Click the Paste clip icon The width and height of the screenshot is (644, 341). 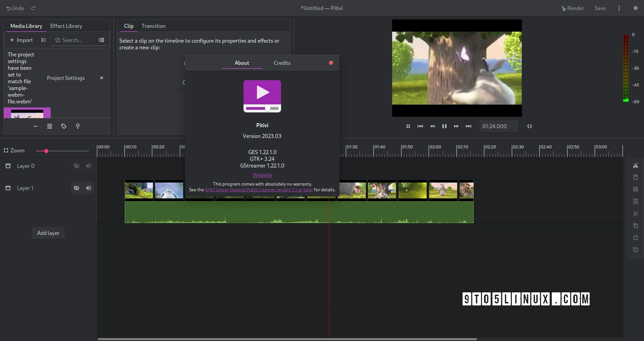pos(636,238)
